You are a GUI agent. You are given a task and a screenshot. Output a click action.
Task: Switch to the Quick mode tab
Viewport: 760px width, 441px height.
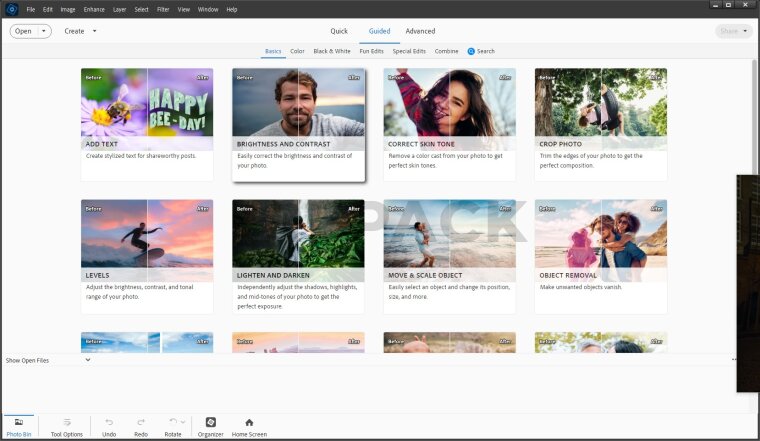pos(339,31)
